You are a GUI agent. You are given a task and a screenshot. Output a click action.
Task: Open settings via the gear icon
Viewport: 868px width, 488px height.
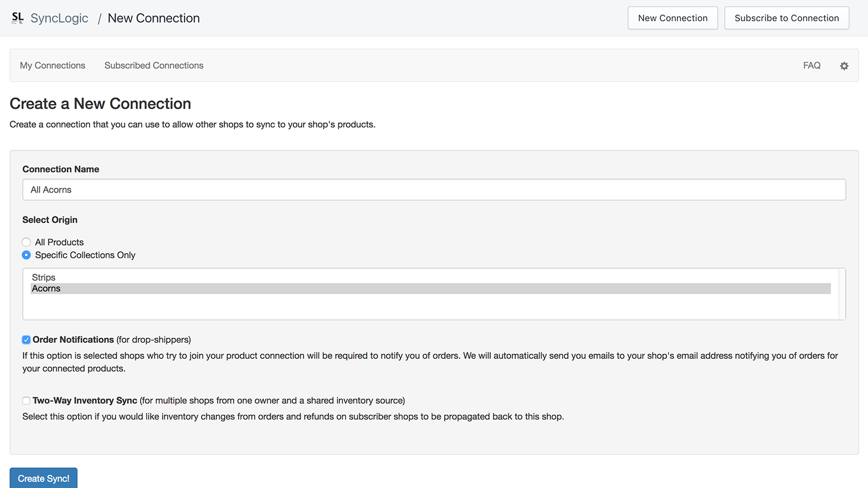pyautogui.click(x=844, y=66)
